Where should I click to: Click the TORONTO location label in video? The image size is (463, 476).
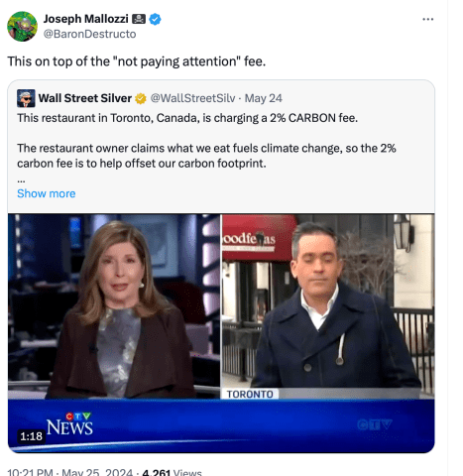tap(250, 394)
